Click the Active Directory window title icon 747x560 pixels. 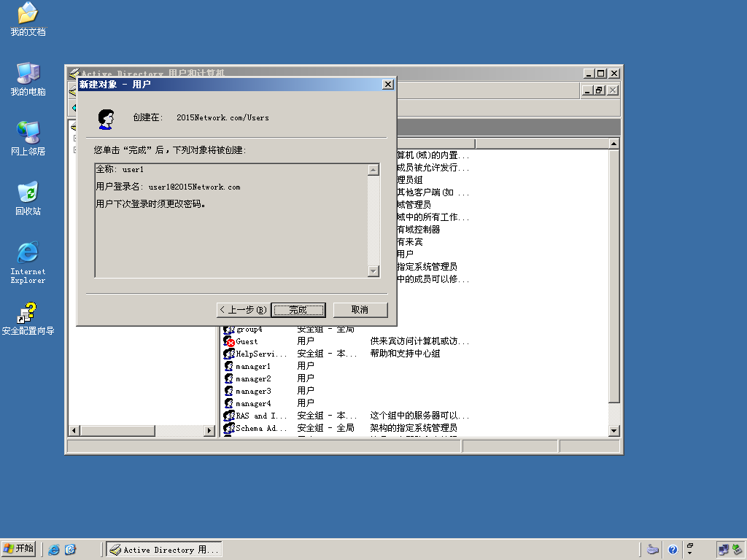74,74
